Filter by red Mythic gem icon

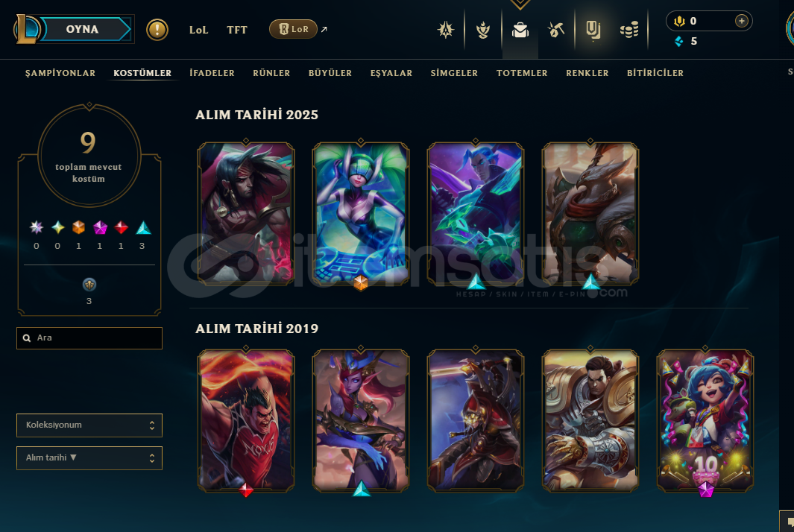pyautogui.click(x=121, y=228)
